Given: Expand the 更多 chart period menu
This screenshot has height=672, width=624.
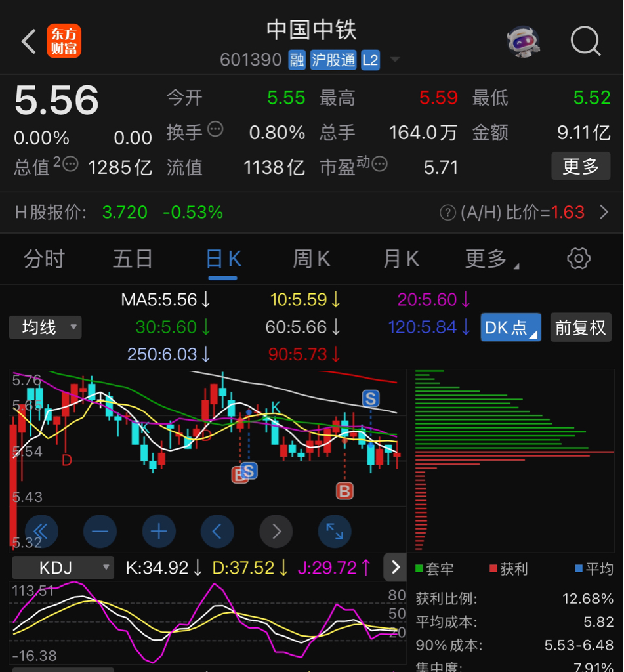Looking at the screenshot, I should pos(492,259).
